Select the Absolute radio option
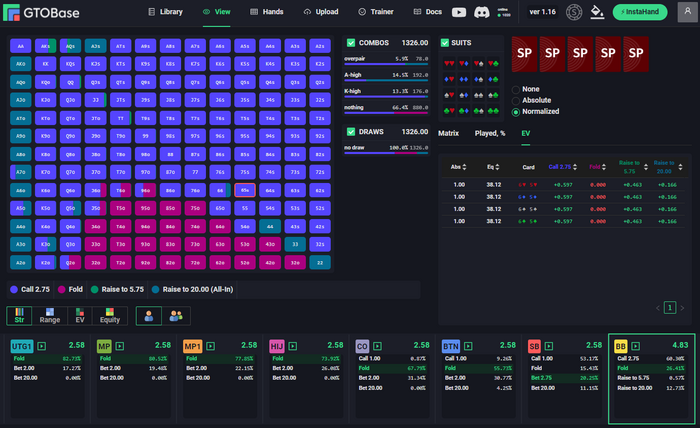 tap(516, 100)
